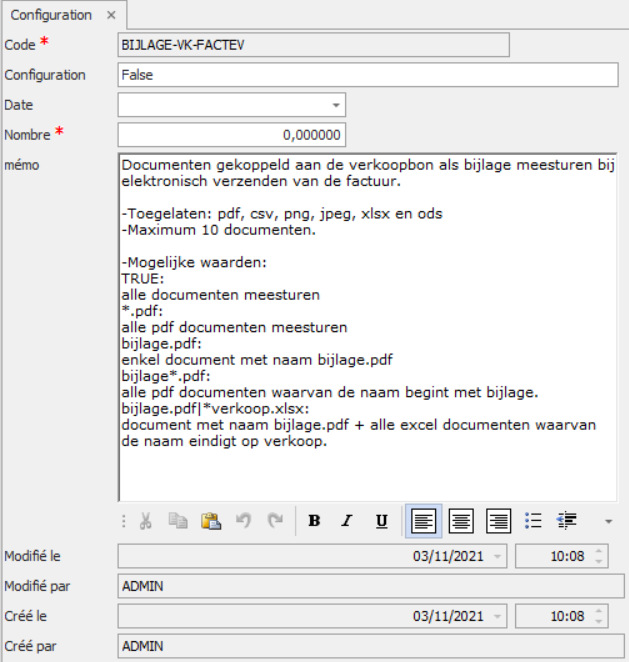The image size is (629, 662).
Task: Grab the memo toolbar handle dots
Action: [124, 521]
